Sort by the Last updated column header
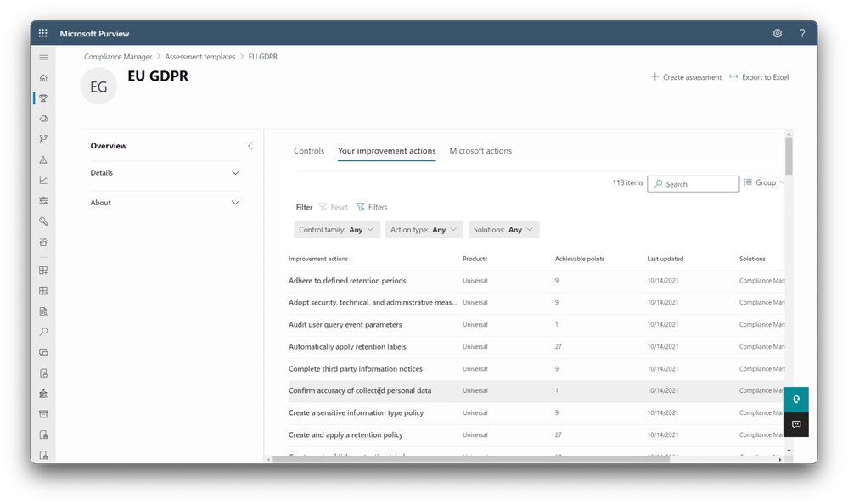The height and width of the screenshot is (504, 848). pos(665,259)
